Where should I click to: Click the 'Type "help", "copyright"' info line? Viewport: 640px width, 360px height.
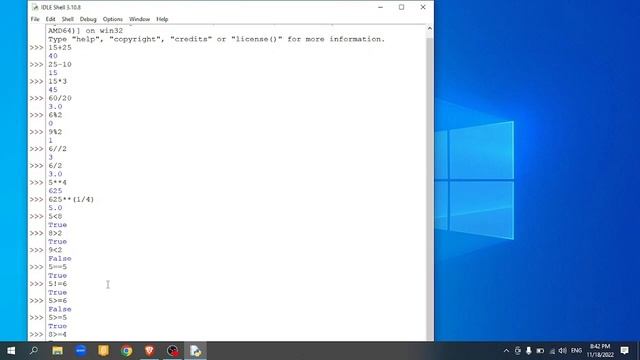[216, 39]
